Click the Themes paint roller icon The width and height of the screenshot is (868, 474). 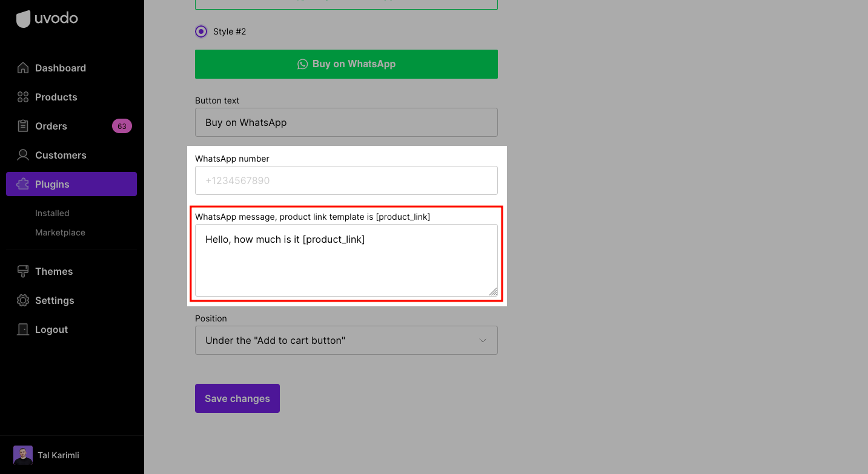point(23,271)
